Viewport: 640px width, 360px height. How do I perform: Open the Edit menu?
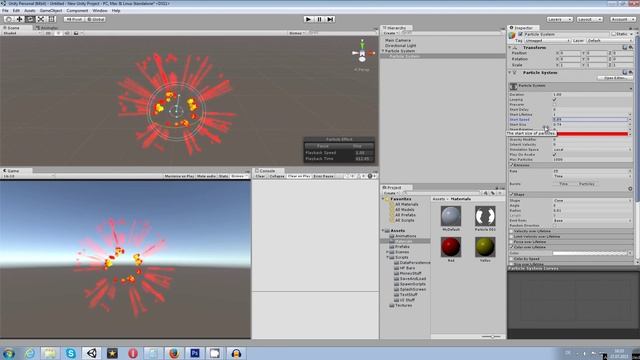tap(16, 11)
